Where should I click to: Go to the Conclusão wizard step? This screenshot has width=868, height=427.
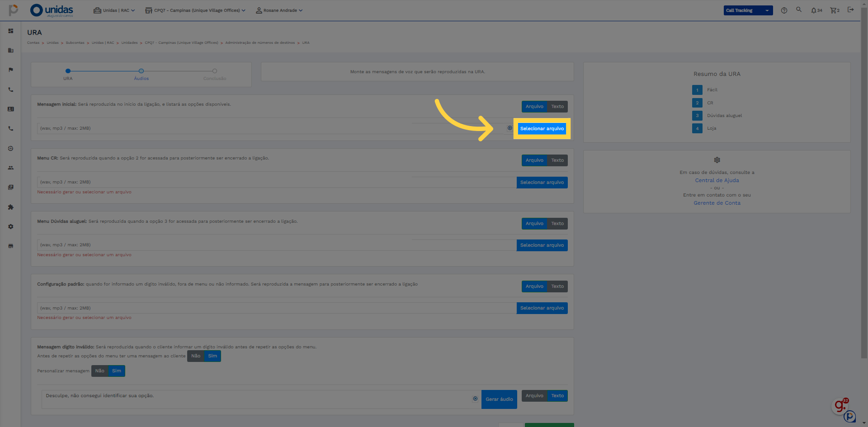click(x=215, y=74)
